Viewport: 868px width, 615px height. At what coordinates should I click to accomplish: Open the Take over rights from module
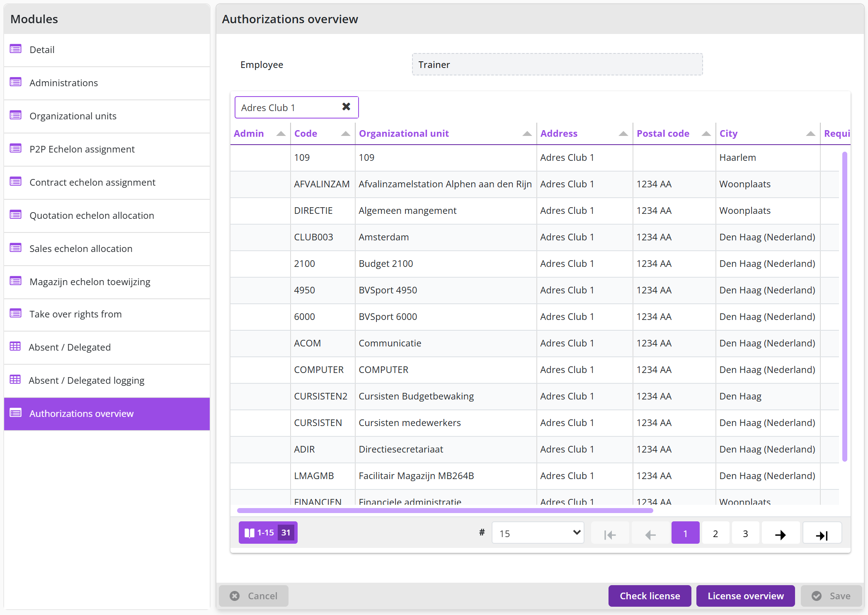tap(107, 314)
